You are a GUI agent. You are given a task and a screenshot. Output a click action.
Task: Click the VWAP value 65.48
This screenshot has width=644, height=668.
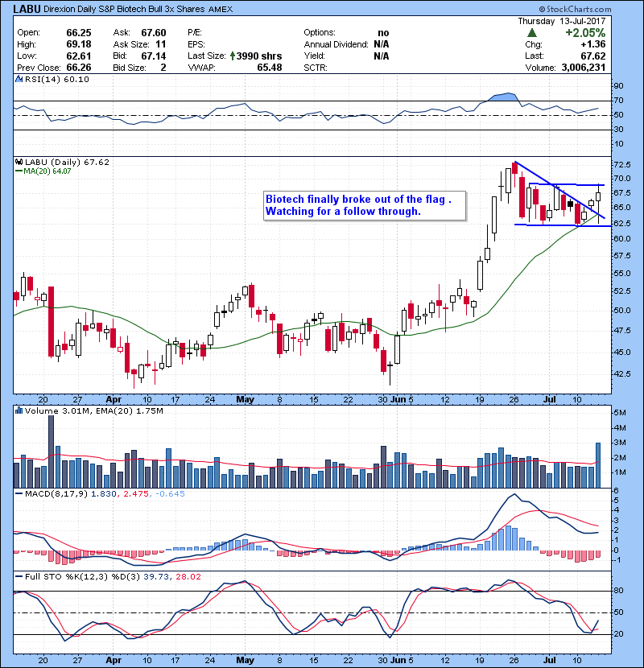tap(270, 68)
